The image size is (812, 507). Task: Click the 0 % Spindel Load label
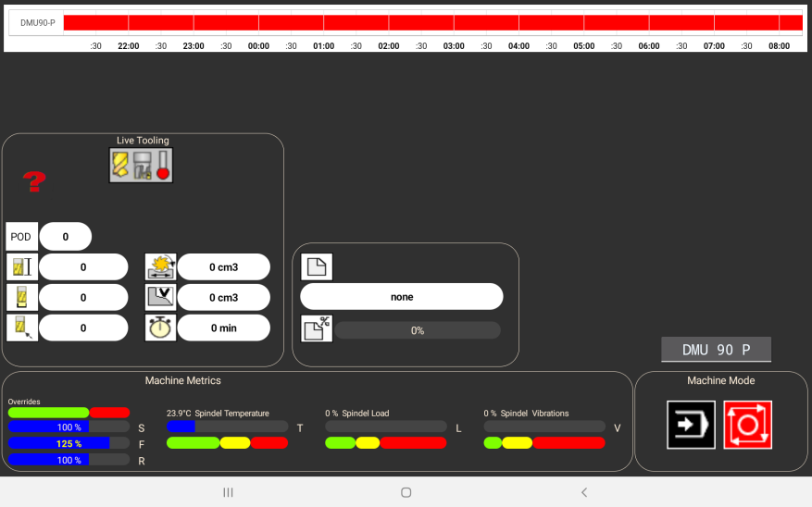356,414
